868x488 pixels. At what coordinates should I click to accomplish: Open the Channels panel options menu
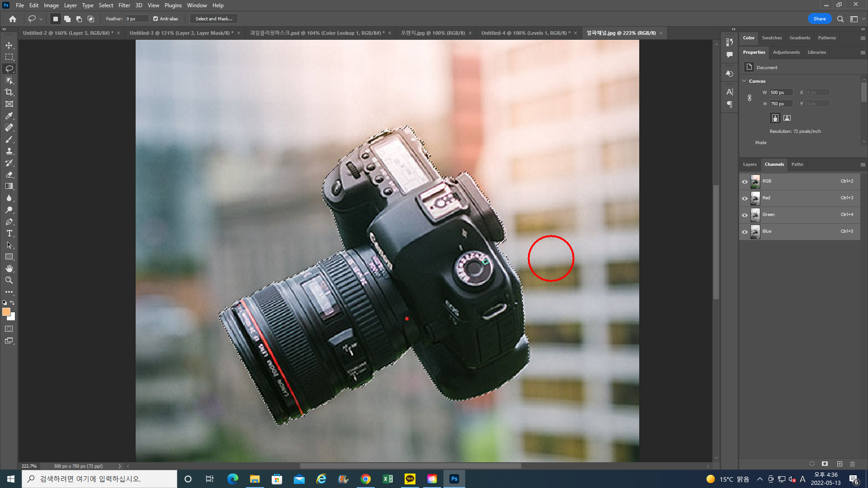point(863,164)
